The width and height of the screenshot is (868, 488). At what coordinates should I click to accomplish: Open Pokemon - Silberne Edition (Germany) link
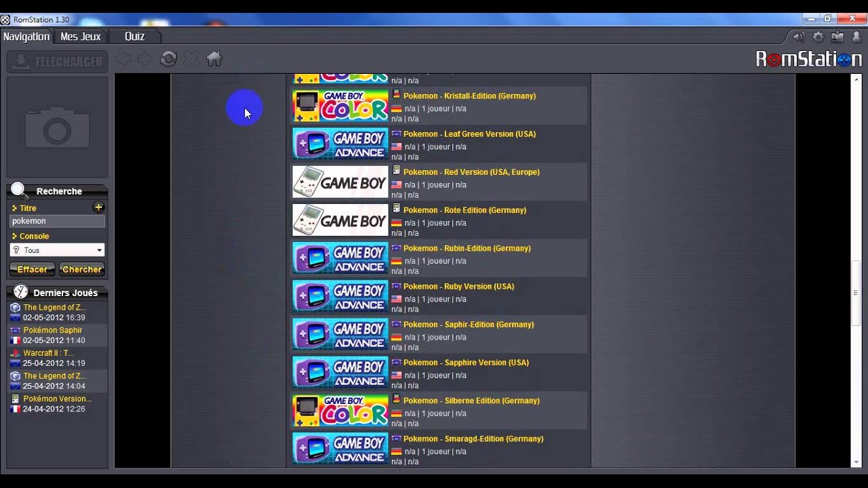click(x=471, y=401)
